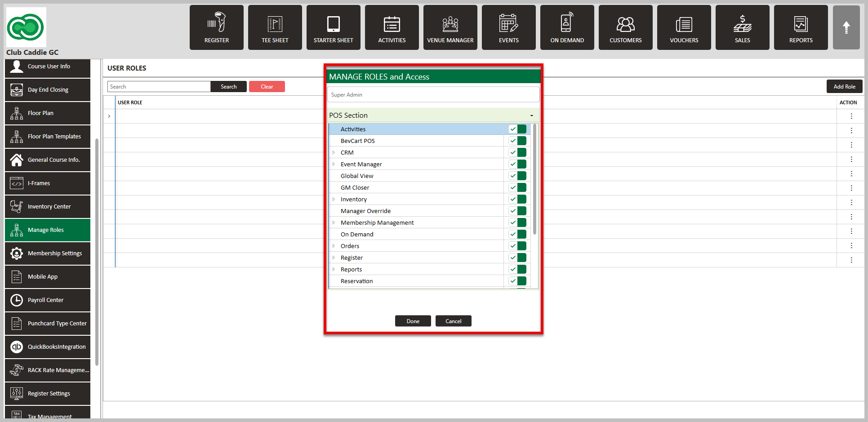
Task: Click the Super Admin role name field
Action: point(433,94)
